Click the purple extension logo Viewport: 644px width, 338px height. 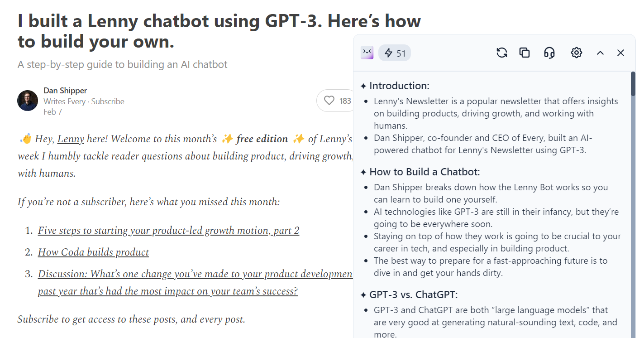click(x=367, y=53)
